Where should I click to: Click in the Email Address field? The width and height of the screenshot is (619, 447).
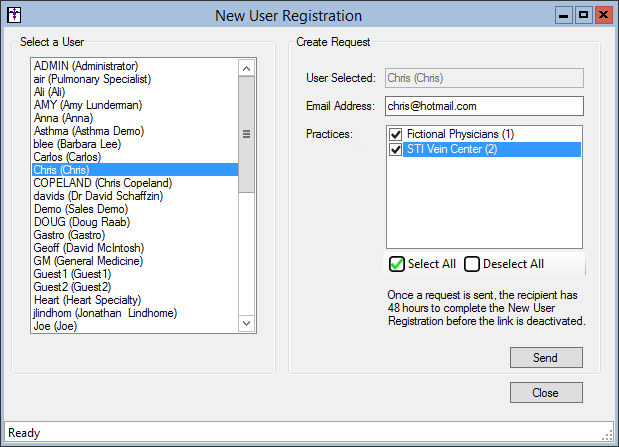(x=483, y=106)
